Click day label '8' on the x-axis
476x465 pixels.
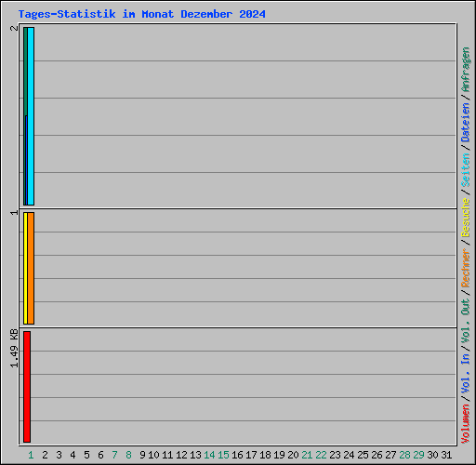pos(128,455)
